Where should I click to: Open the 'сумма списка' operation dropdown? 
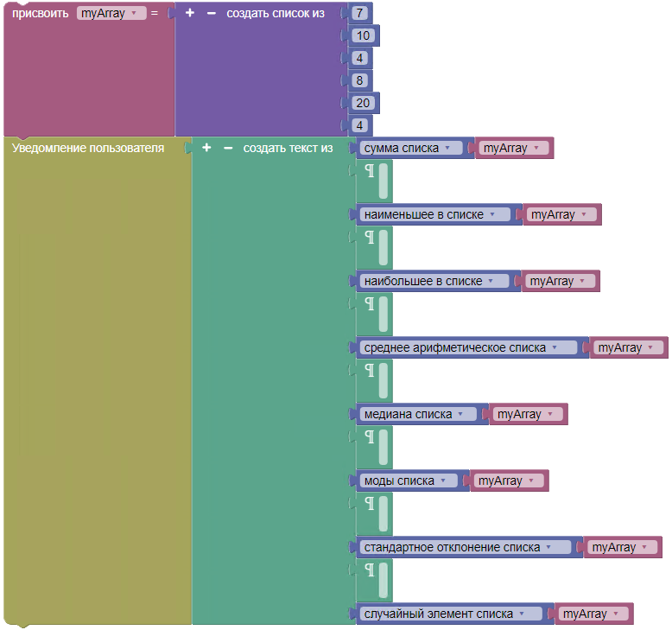pyautogui.click(x=410, y=148)
